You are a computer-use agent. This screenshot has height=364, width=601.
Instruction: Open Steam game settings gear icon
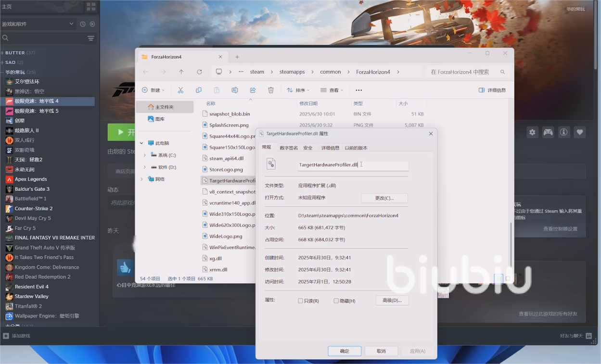click(x=532, y=132)
